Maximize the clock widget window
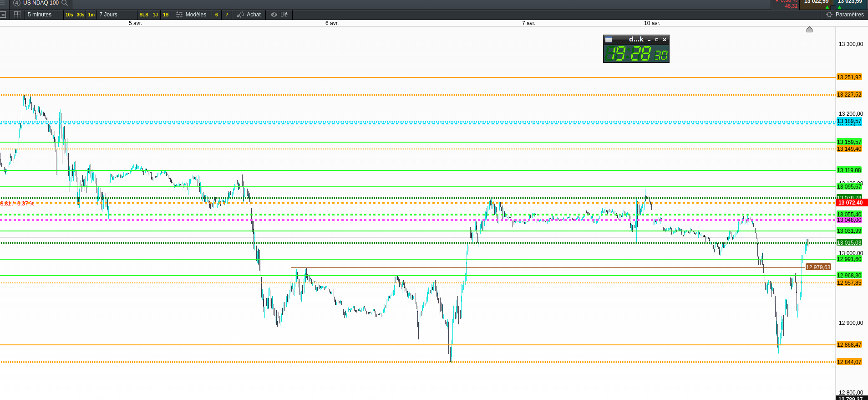Image resolution: width=868 pixels, height=400 pixels. coord(657,40)
